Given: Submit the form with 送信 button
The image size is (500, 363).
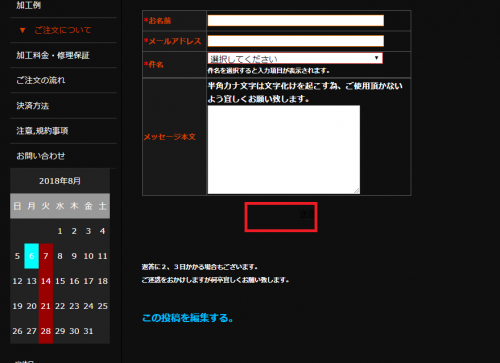Looking at the screenshot, I should (x=281, y=217).
